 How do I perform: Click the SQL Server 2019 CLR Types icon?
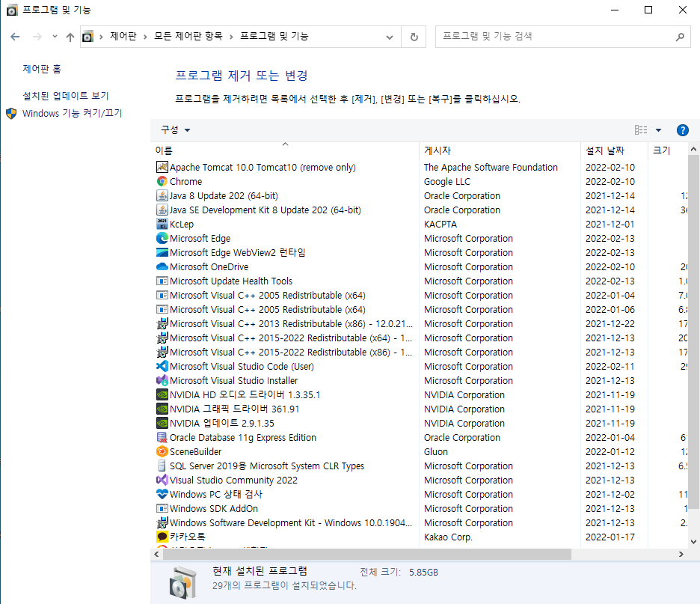point(162,466)
